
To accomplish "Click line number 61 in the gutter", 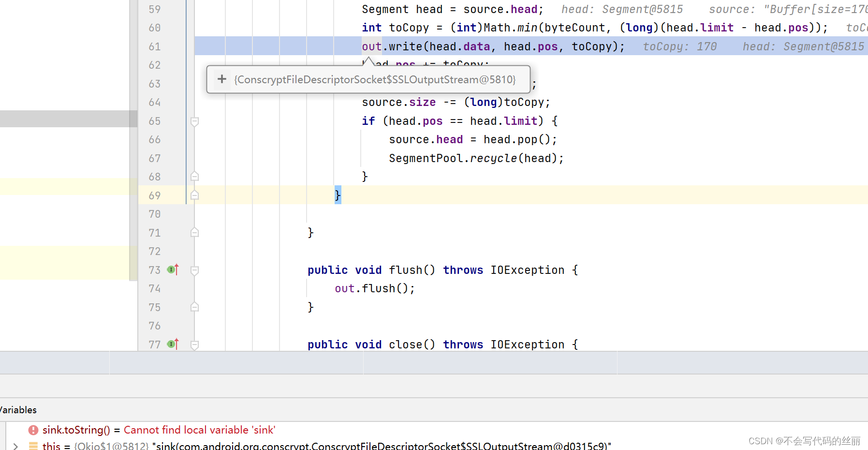I will click(x=154, y=46).
